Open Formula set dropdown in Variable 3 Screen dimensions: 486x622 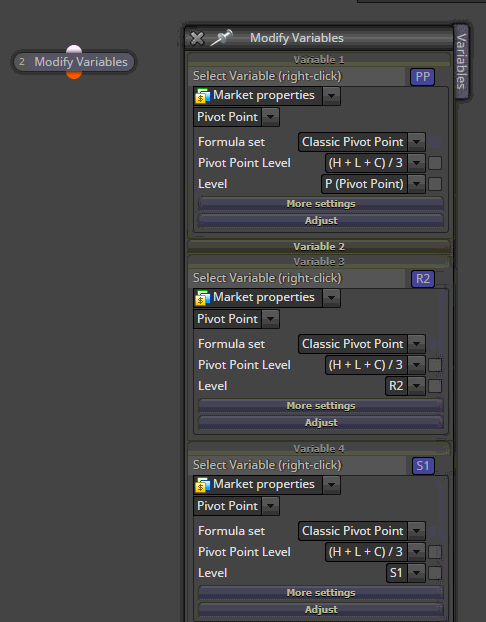(417, 344)
